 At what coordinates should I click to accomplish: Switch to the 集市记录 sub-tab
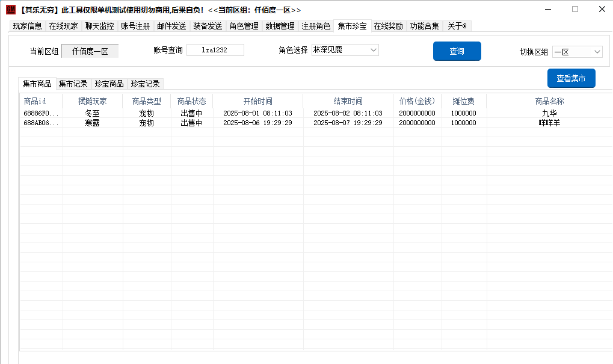[73, 84]
